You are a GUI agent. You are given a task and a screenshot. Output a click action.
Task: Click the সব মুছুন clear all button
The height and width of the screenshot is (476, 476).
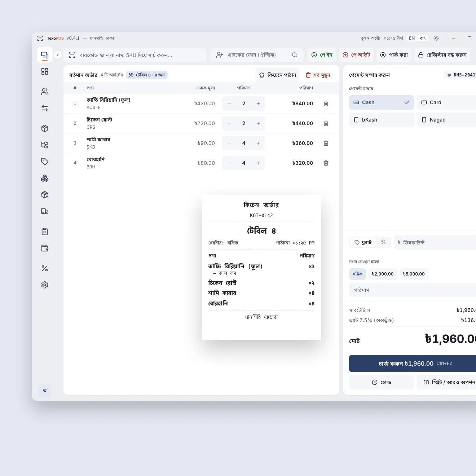[x=318, y=75]
